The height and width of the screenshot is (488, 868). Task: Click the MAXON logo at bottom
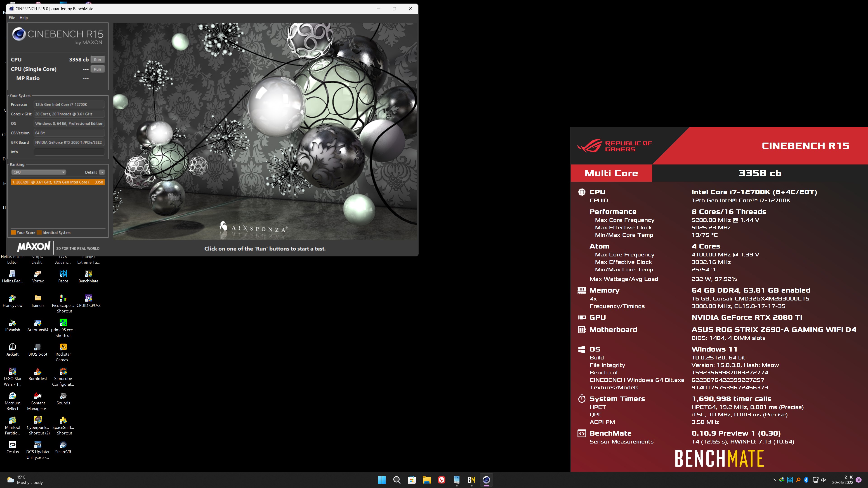tap(34, 247)
